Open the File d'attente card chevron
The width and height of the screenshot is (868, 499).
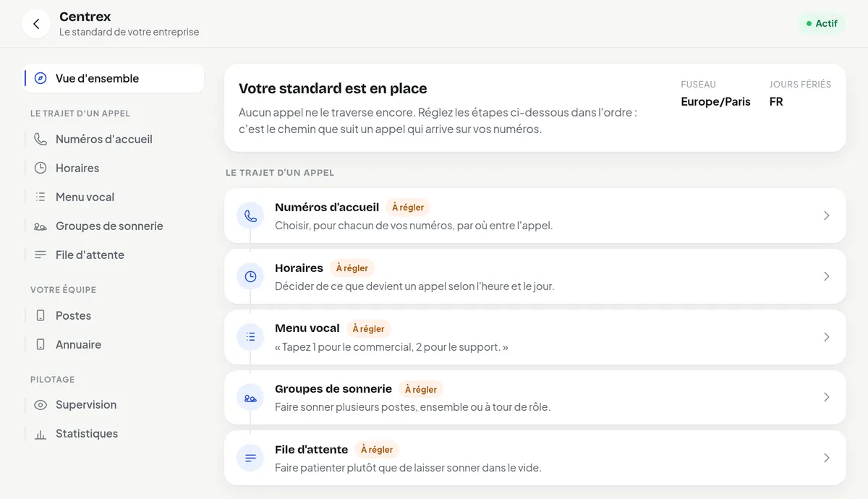pos(826,458)
